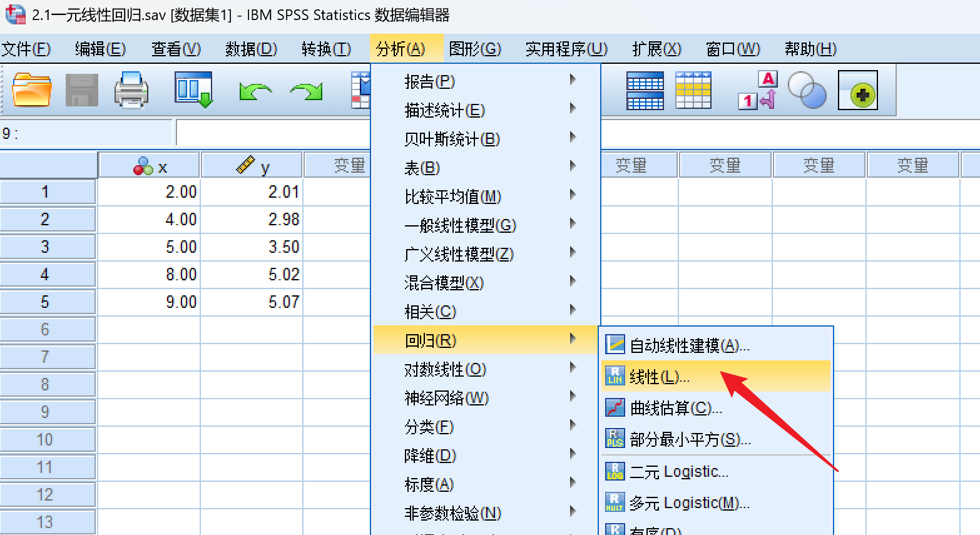This screenshot has width=980, height=535.
Task: Choose 二元 Logistic from regression submenu
Action: [679, 471]
